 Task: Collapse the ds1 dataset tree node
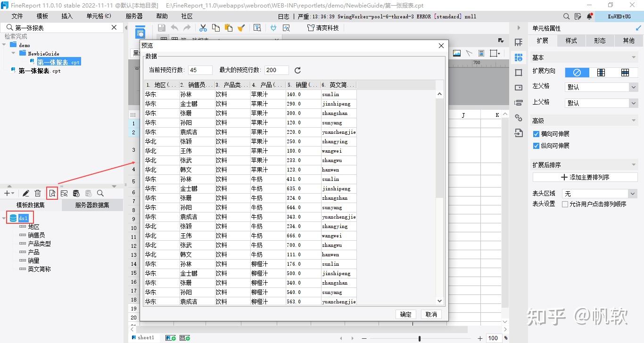4,218
